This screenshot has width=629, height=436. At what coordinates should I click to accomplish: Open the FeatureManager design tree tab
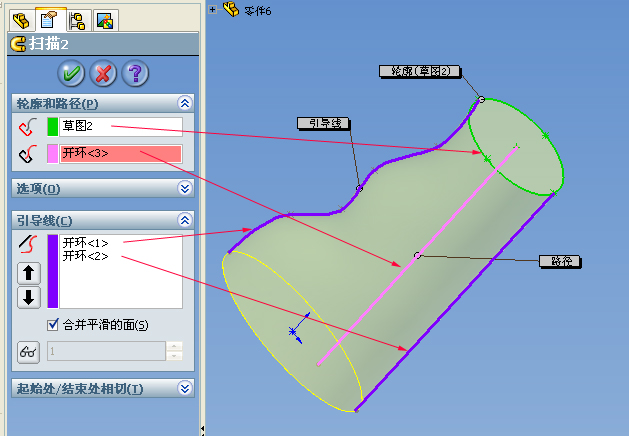21,20
